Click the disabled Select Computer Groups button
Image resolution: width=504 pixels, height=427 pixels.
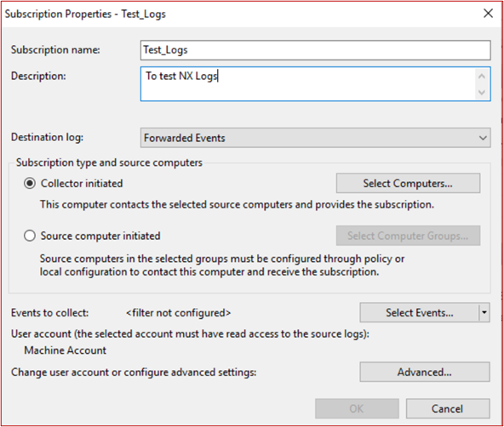click(408, 236)
